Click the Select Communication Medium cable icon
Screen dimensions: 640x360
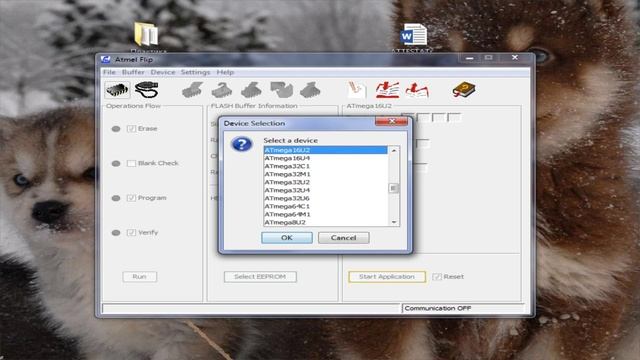147,90
